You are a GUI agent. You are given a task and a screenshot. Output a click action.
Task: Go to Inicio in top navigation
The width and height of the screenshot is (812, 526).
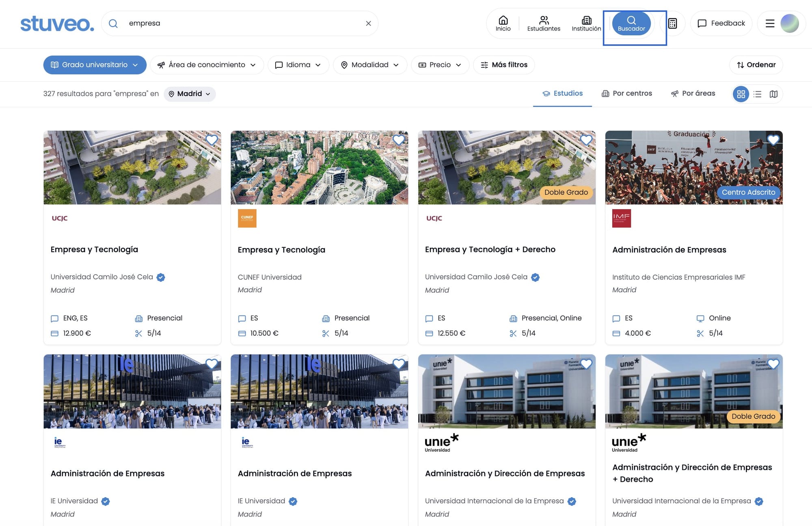point(503,24)
